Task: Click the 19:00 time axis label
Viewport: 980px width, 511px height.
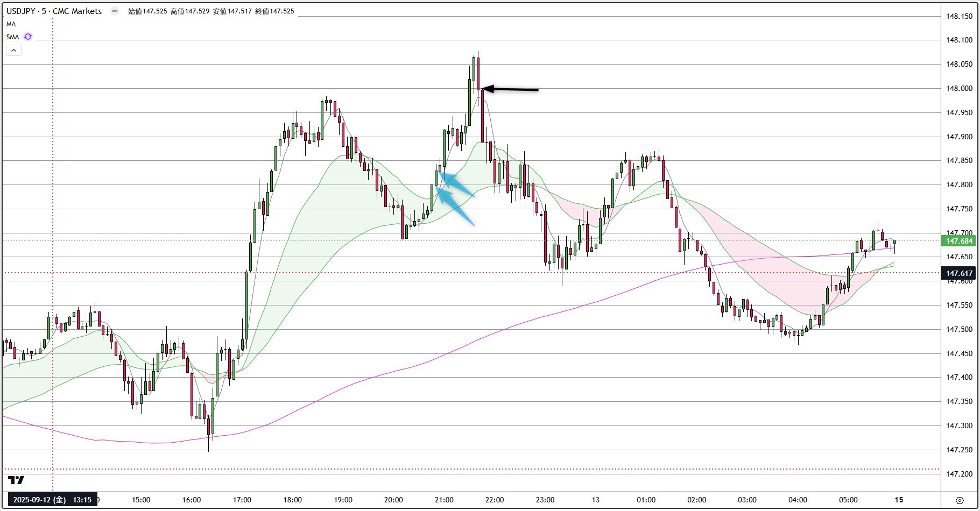Action: tap(343, 500)
